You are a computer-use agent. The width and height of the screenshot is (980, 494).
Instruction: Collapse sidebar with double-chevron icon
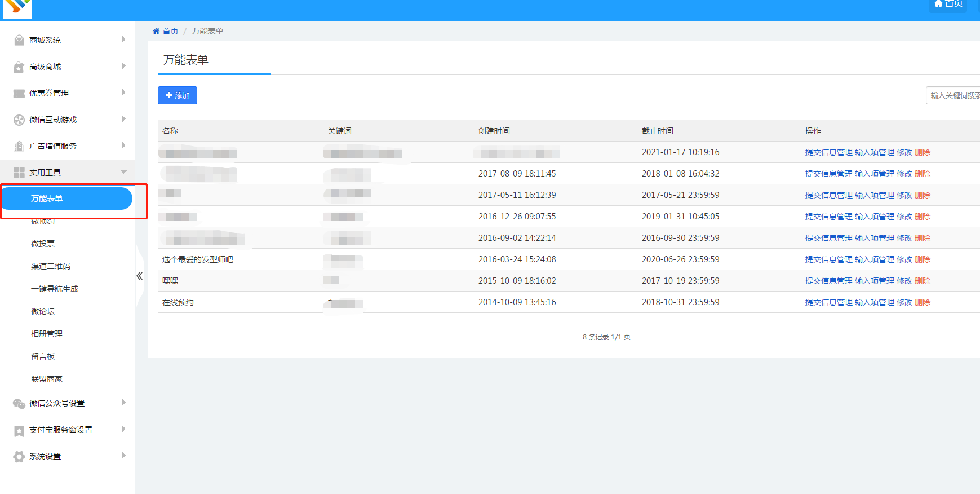pyautogui.click(x=139, y=276)
